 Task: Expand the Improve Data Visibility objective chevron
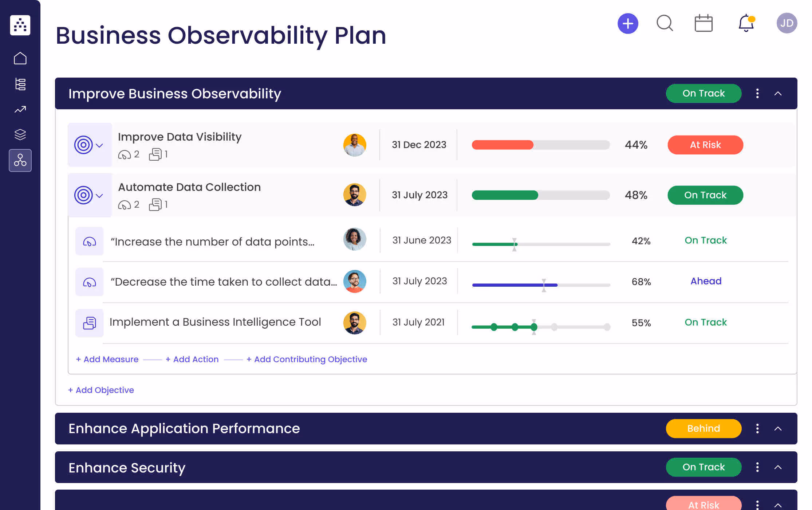tap(99, 145)
